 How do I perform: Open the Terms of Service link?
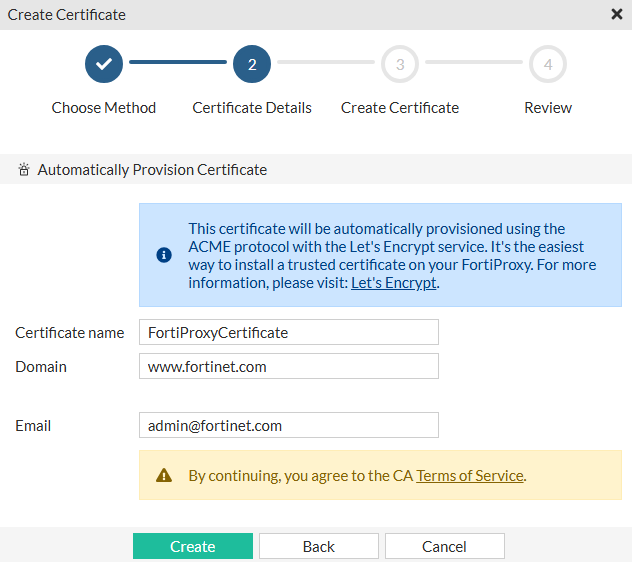470,476
